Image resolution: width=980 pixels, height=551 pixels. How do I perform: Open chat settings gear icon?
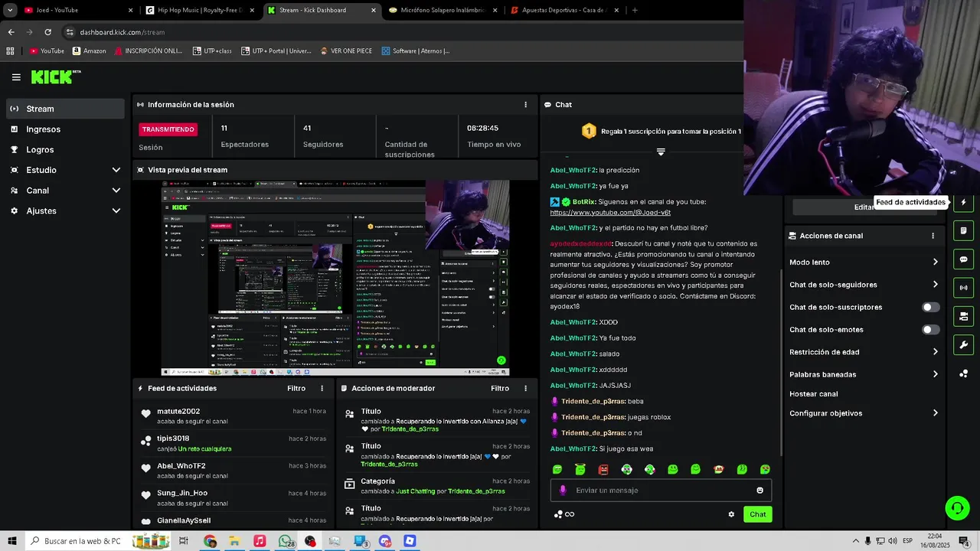(731, 514)
